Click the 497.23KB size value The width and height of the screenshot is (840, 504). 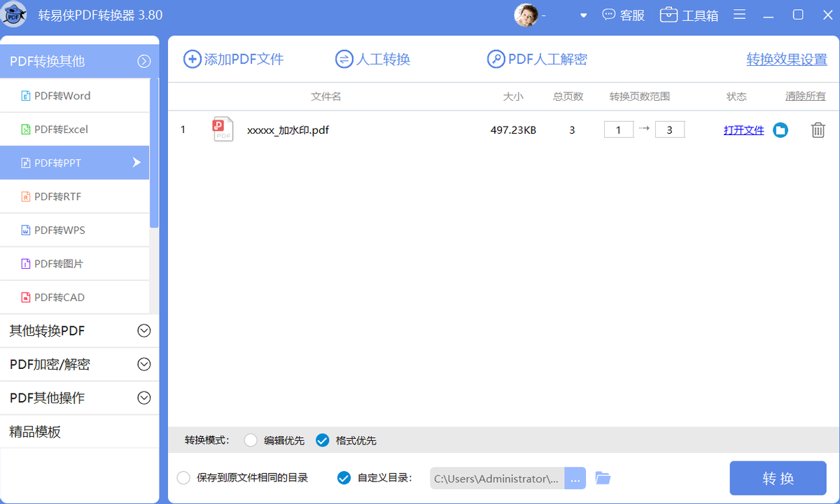pos(513,130)
